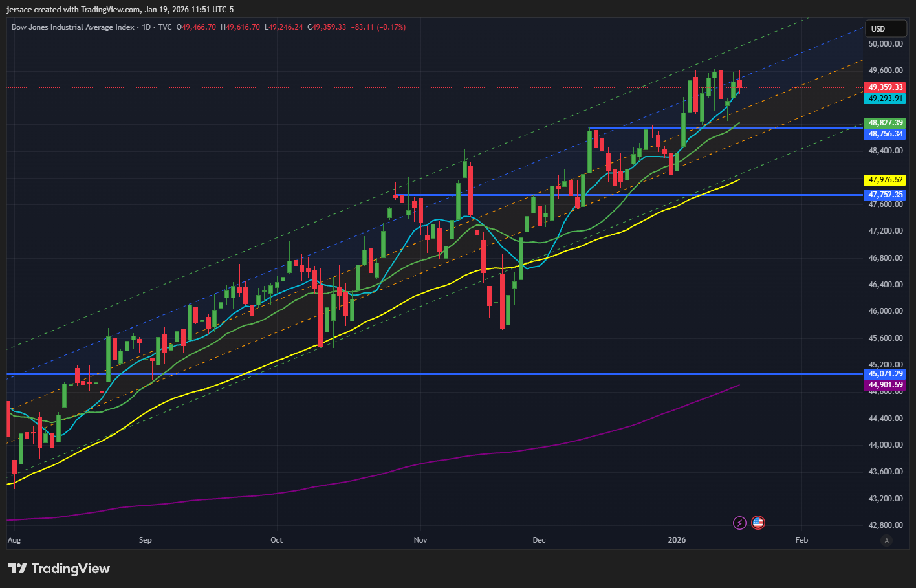Click the 47,200.00 price axis value

(886, 231)
